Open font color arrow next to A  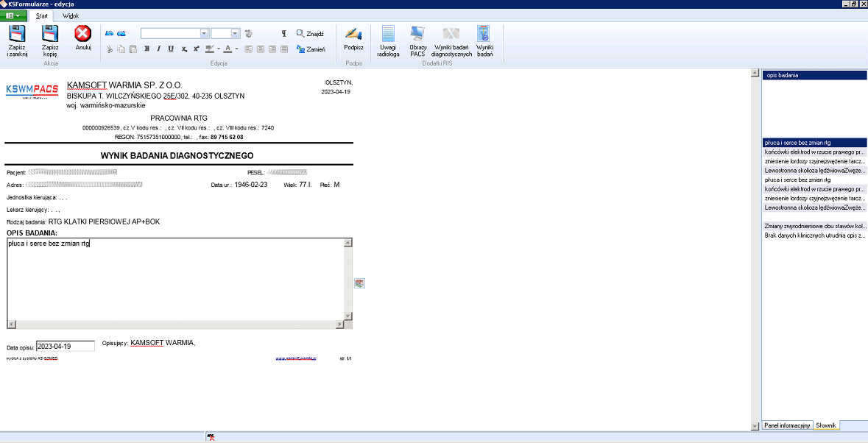pos(236,49)
